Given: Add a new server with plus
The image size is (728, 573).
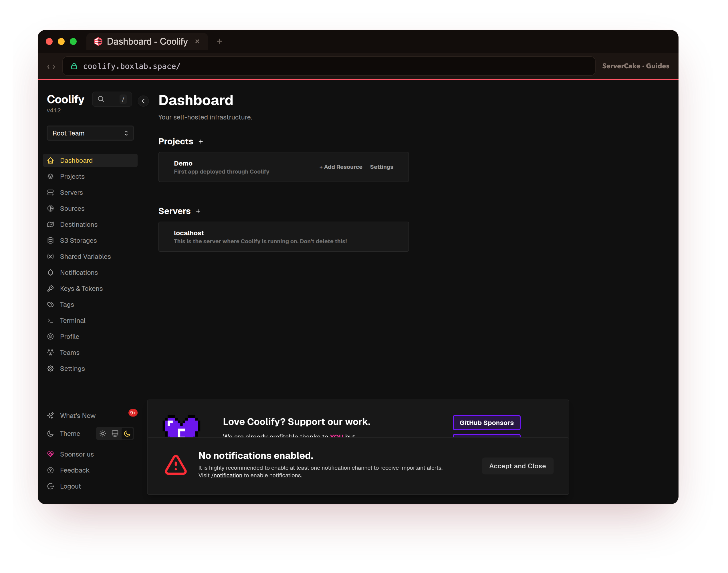Looking at the screenshot, I should click(x=198, y=211).
